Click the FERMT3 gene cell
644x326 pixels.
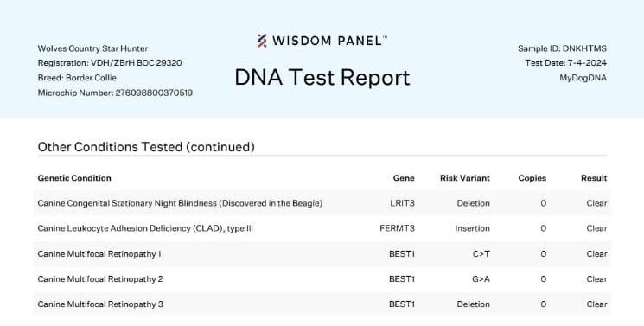[x=397, y=228]
